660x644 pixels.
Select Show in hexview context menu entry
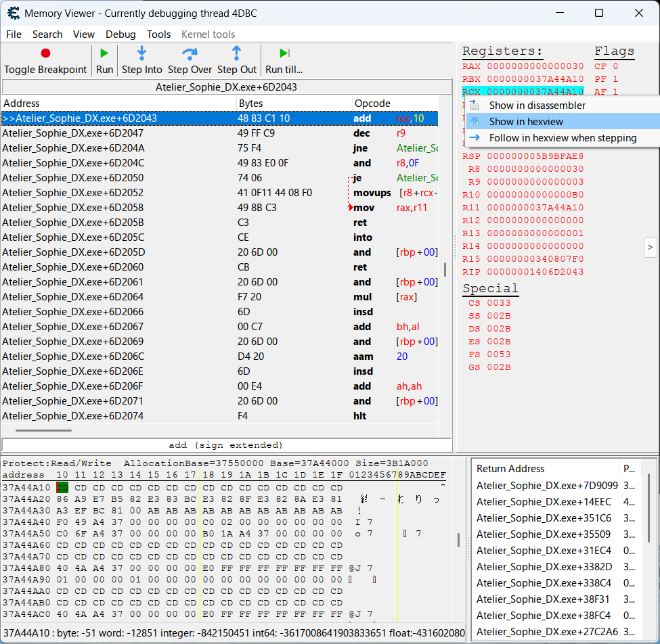click(526, 122)
